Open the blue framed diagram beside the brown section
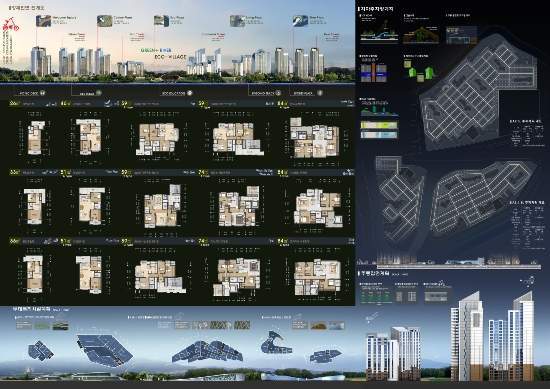The height and width of the screenshot is (389, 550). click(x=461, y=35)
